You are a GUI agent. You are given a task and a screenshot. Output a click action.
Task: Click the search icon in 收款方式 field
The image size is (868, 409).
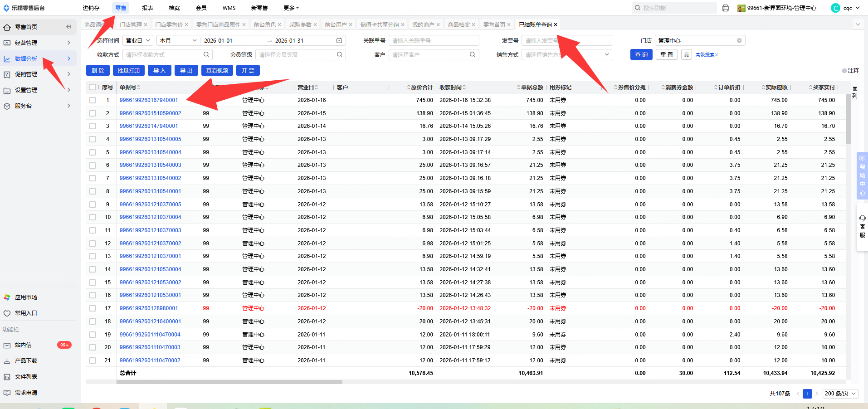[206, 55]
